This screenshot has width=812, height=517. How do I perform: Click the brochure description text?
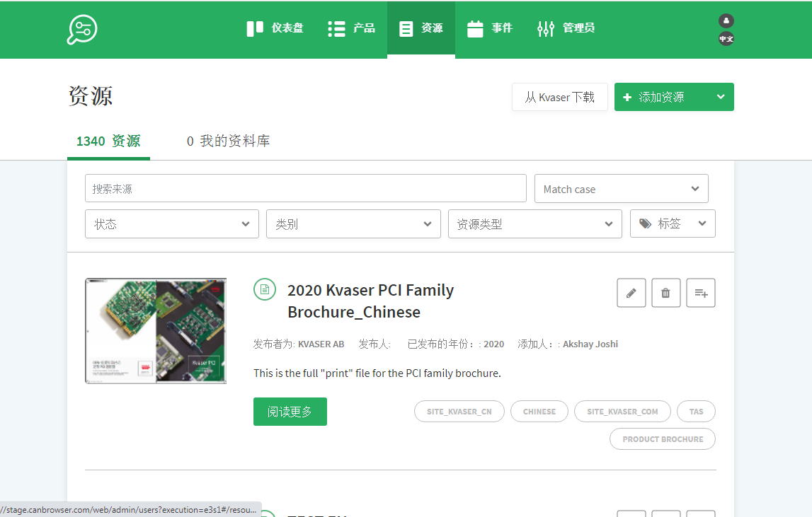pos(377,373)
